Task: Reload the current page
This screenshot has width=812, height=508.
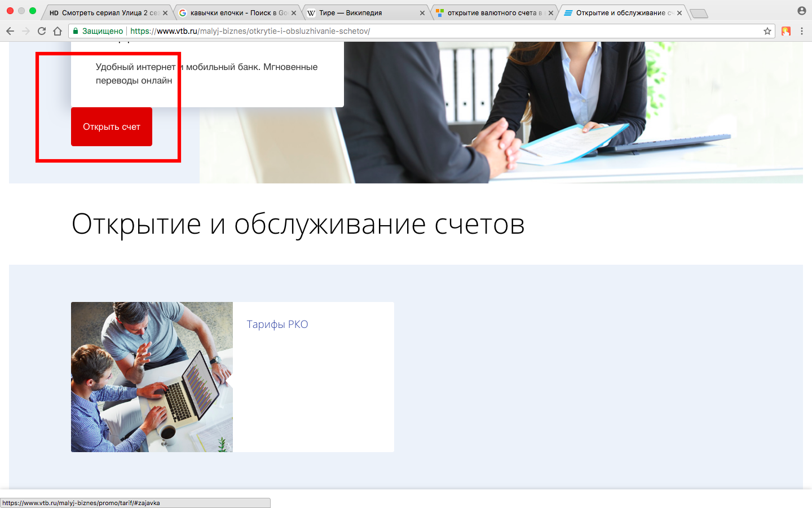Action: (x=42, y=31)
